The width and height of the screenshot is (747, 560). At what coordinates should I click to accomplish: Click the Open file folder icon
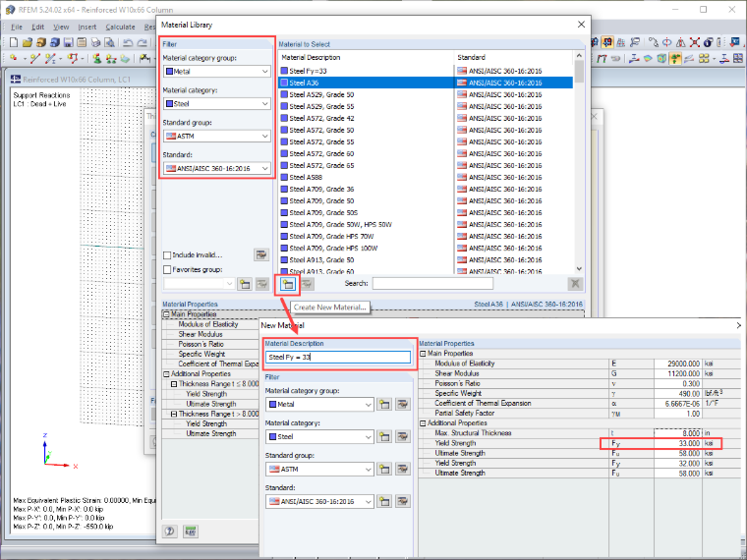pos(28,43)
